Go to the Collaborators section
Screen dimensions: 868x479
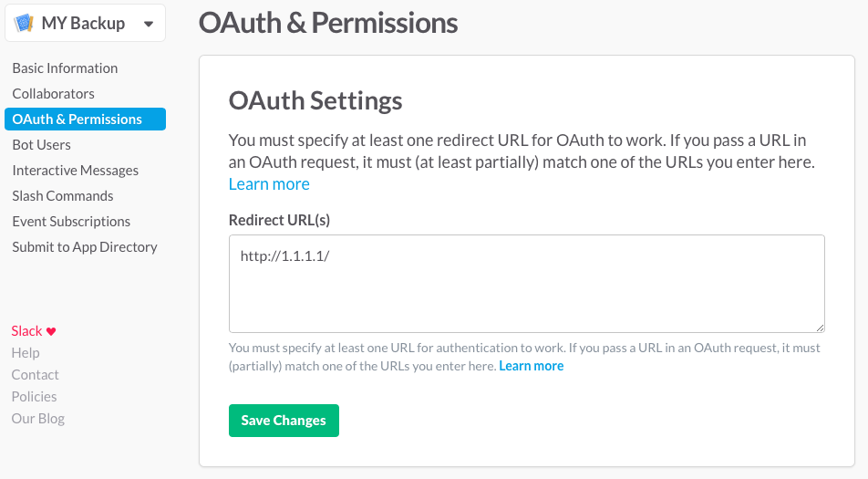click(53, 94)
